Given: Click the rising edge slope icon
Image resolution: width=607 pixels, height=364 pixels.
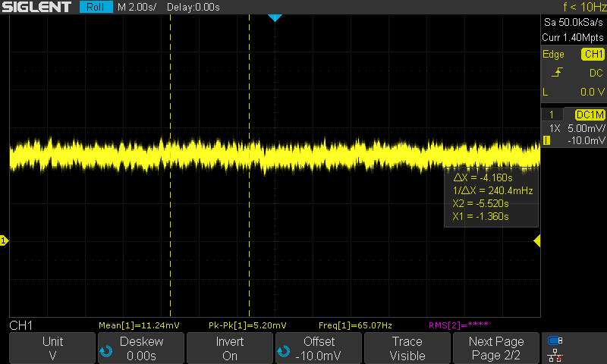Looking at the screenshot, I should tap(557, 72).
